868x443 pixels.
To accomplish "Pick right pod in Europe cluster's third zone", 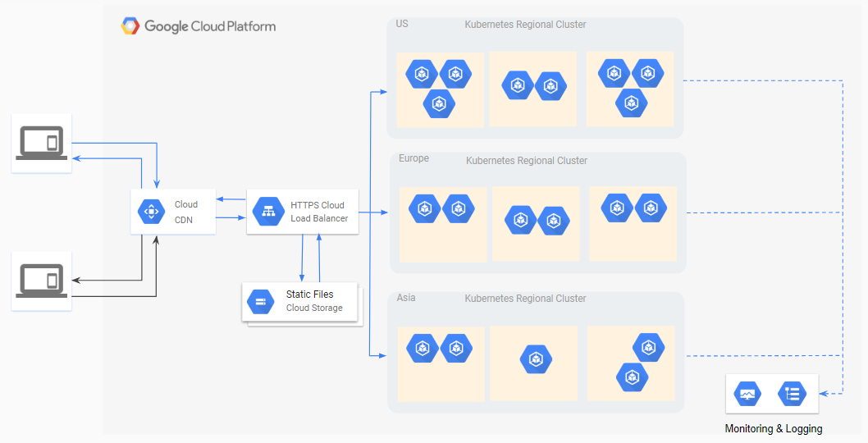I will coord(651,208).
